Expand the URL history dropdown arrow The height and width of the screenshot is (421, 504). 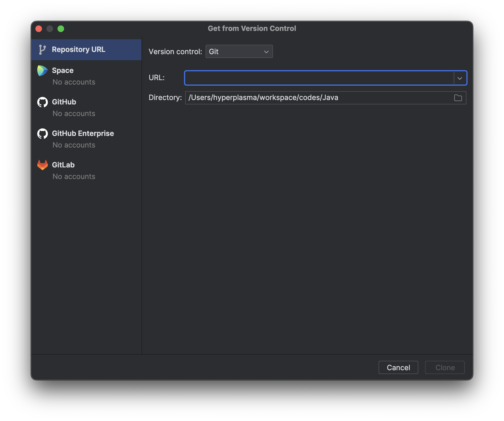coord(460,78)
